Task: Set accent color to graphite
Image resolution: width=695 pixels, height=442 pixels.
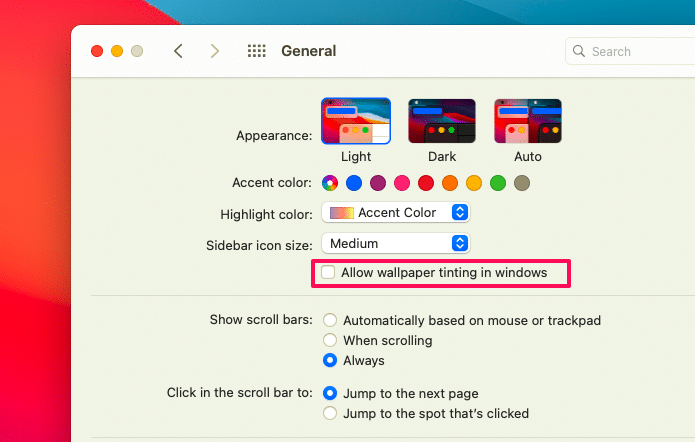Action: (x=522, y=183)
